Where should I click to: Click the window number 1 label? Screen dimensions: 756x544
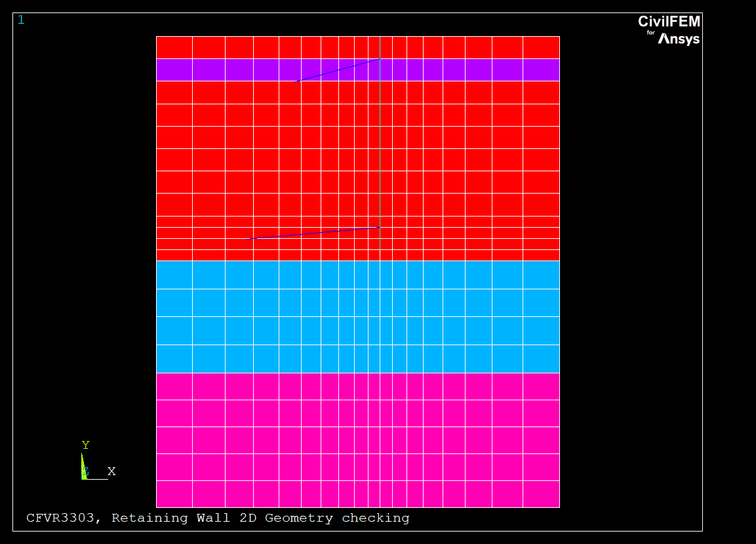pyautogui.click(x=21, y=20)
